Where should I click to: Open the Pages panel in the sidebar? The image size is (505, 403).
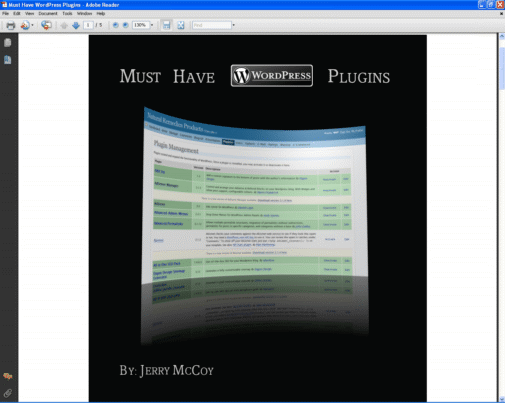(x=8, y=43)
